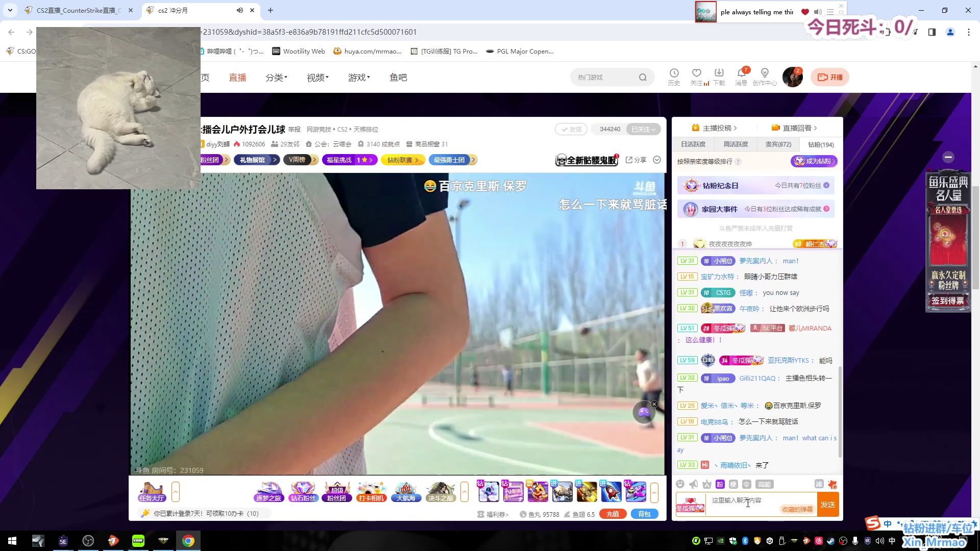Toggle the purple 粉 fan badge button
Viewport: 980px width, 551px height.
[x=720, y=484]
